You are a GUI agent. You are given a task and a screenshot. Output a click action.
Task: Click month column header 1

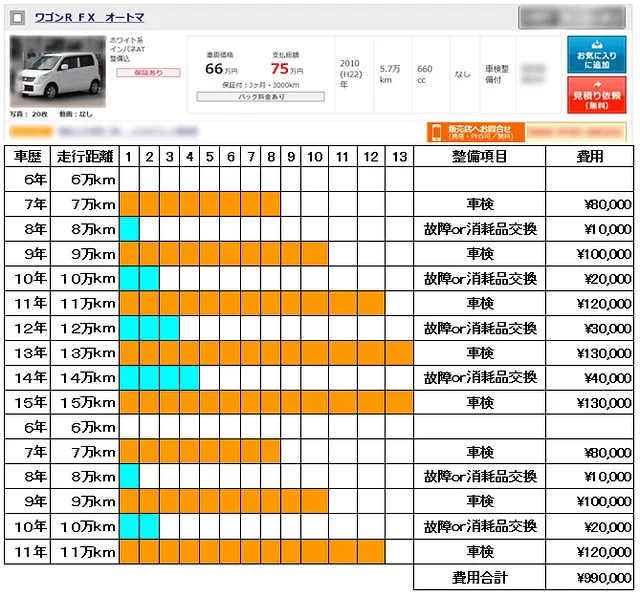pyautogui.click(x=129, y=156)
